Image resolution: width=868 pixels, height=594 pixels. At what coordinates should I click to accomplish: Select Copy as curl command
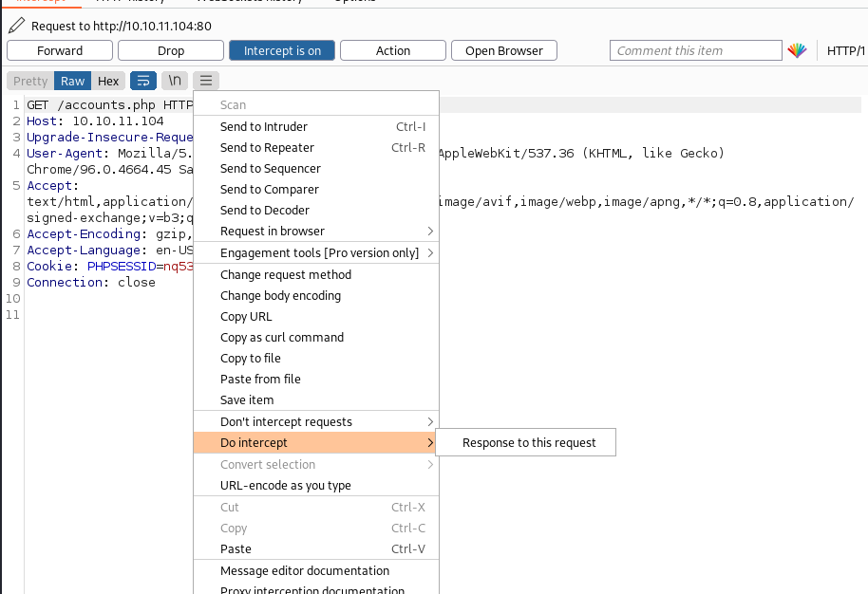pos(282,338)
